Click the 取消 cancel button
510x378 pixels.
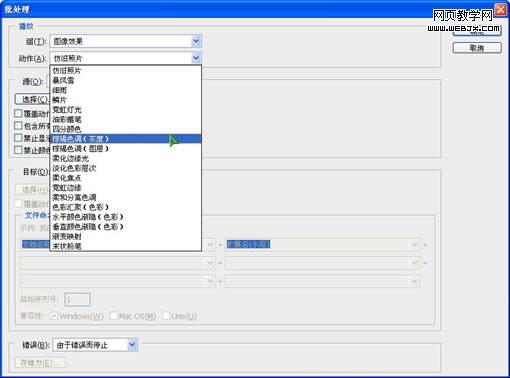point(477,48)
